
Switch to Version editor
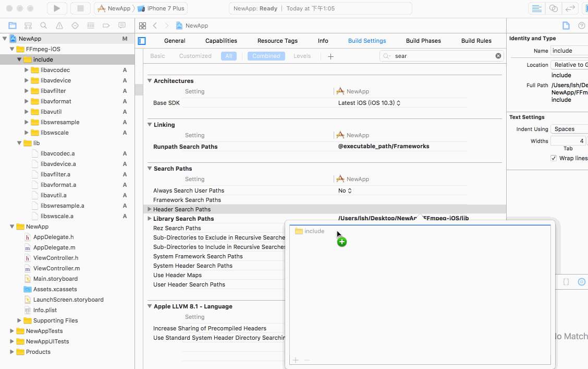point(570,8)
